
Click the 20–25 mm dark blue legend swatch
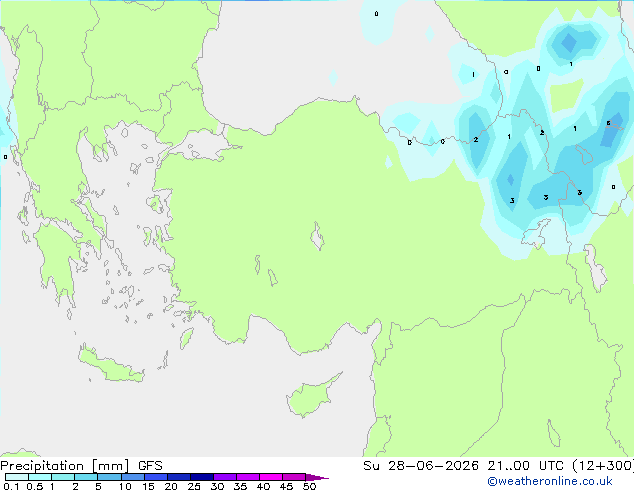(x=179, y=477)
